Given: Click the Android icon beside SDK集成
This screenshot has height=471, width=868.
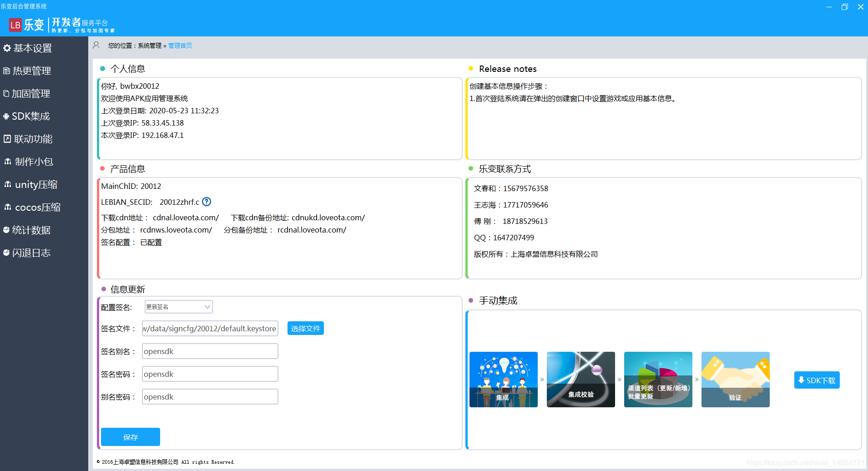Looking at the screenshot, I should [x=6, y=116].
